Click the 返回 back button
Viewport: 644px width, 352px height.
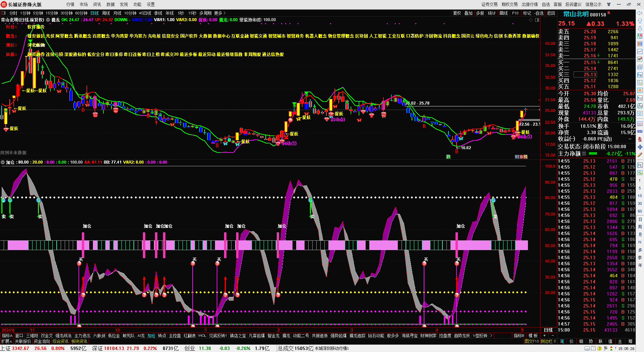pos(551,13)
